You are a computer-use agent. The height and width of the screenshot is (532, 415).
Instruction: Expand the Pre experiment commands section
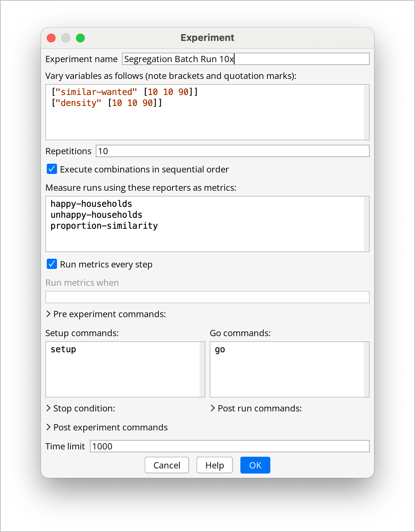click(x=49, y=314)
